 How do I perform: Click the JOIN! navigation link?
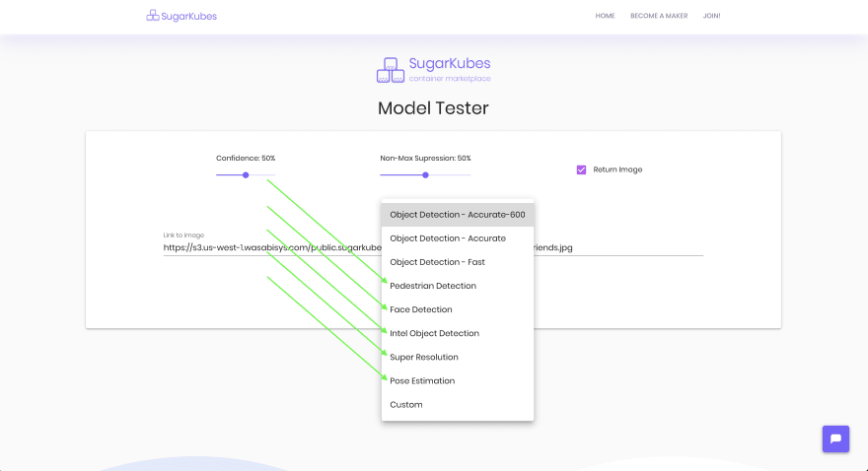(x=711, y=16)
